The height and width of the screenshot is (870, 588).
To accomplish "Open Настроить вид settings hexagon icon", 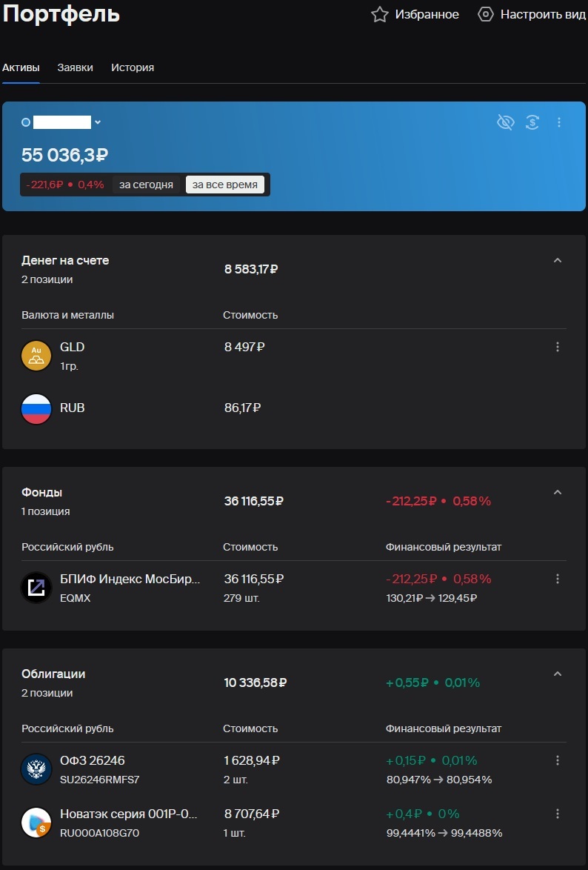I will click(486, 15).
